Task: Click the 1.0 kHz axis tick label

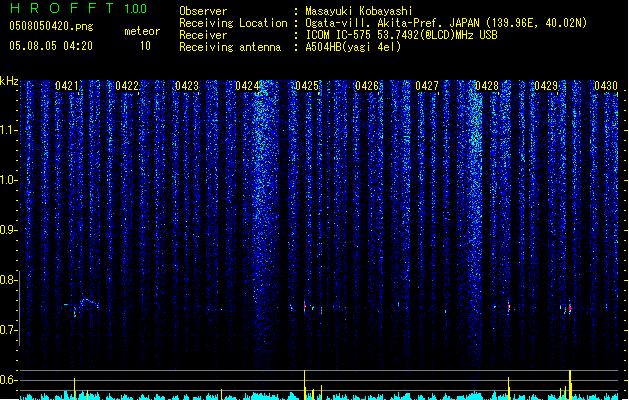Action: click(7, 180)
